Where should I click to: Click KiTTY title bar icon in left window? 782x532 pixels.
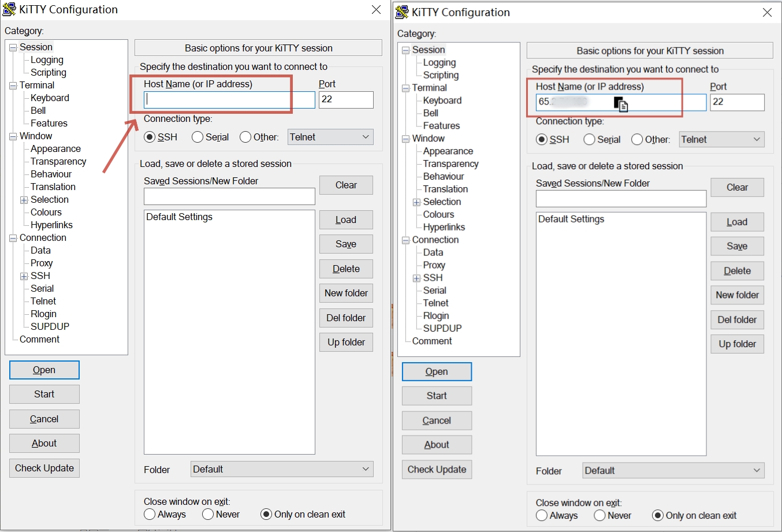click(x=9, y=9)
